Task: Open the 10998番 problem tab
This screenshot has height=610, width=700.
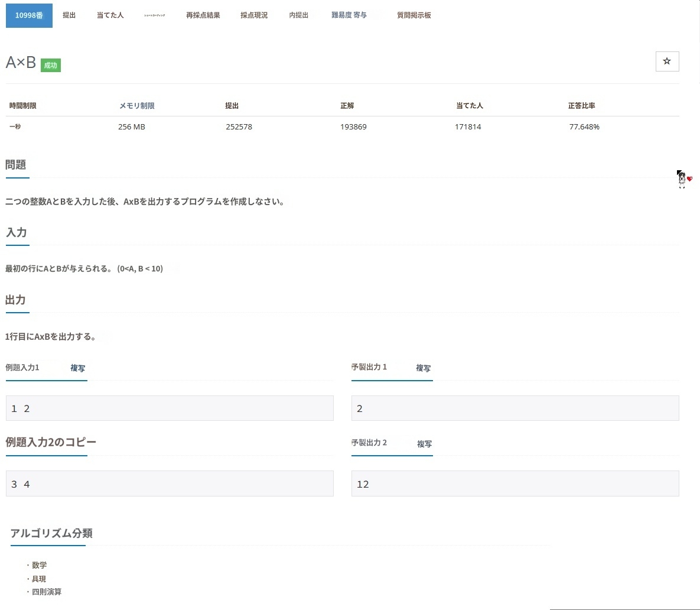Action: [x=29, y=15]
